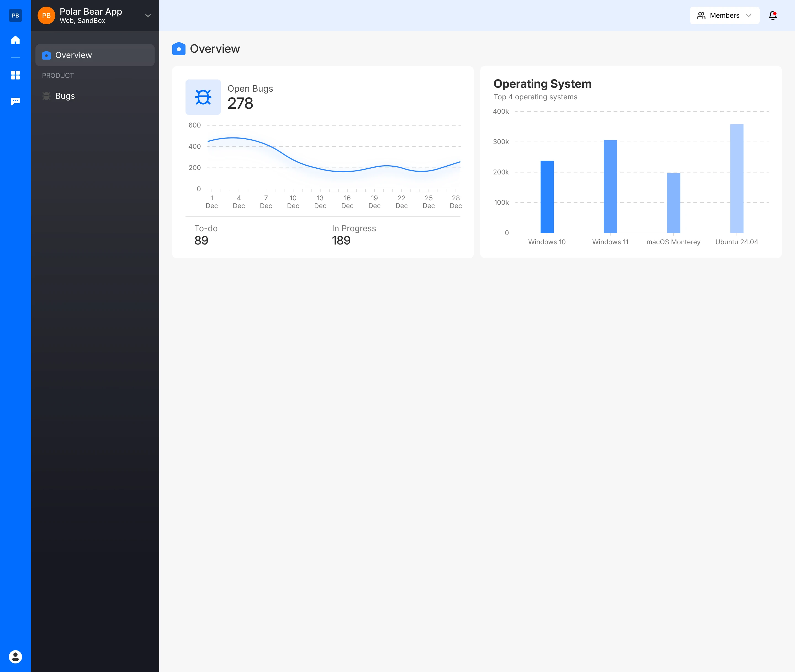The height and width of the screenshot is (672, 795).
Task: Click the Windows 11 bar in chart
Action: coord(610,186)
